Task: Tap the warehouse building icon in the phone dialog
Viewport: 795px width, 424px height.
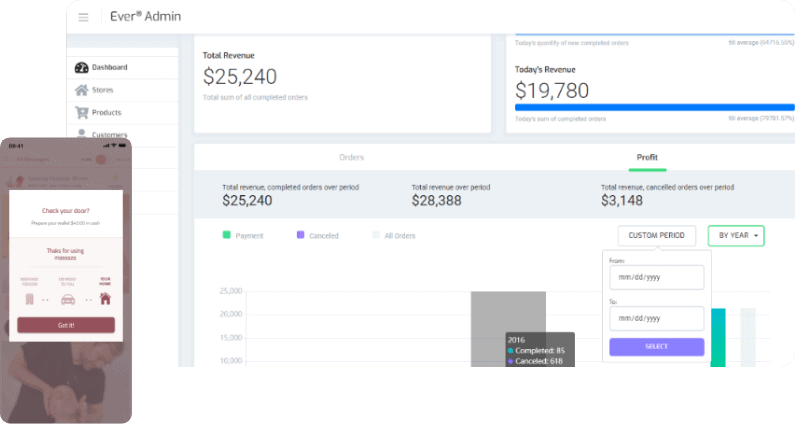Action: 28,297
